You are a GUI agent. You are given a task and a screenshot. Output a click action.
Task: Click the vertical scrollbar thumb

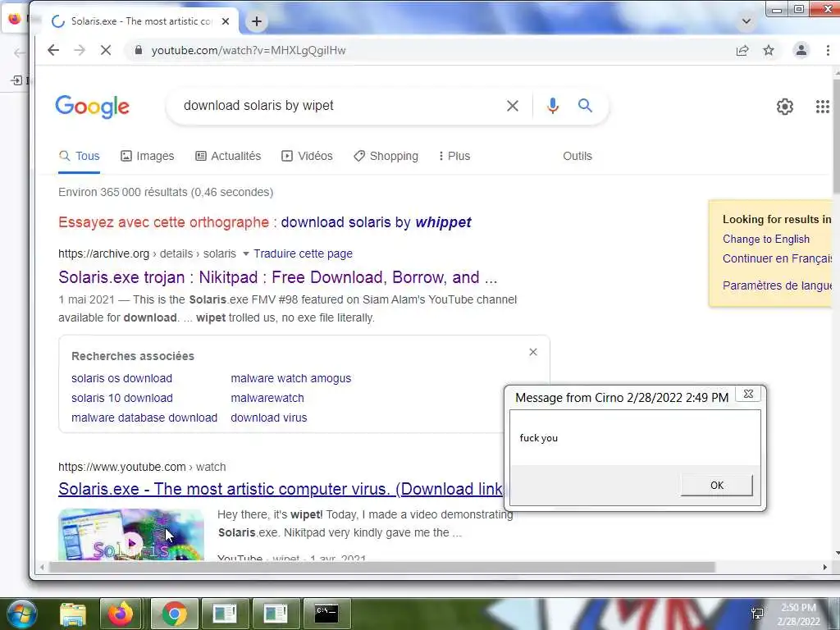point(836,137)
